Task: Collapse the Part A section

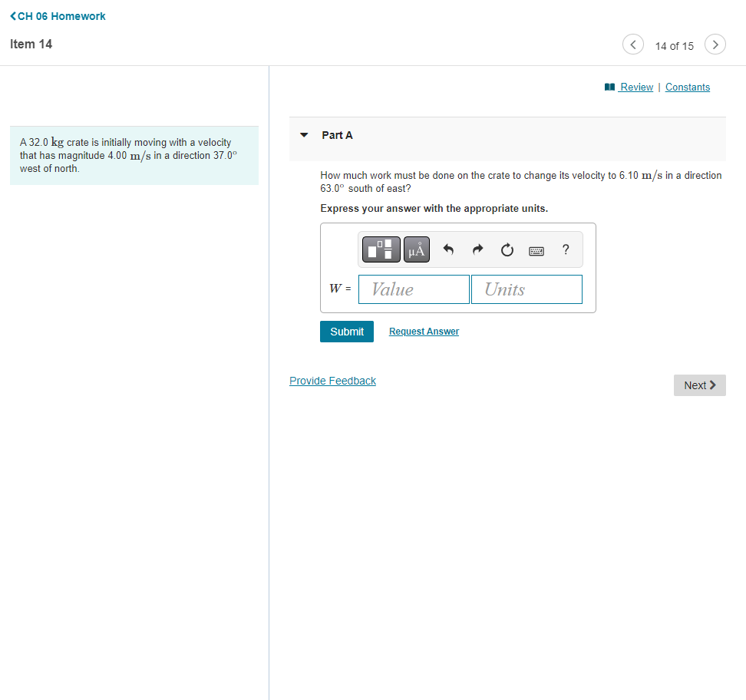Action: pos(304,134)
